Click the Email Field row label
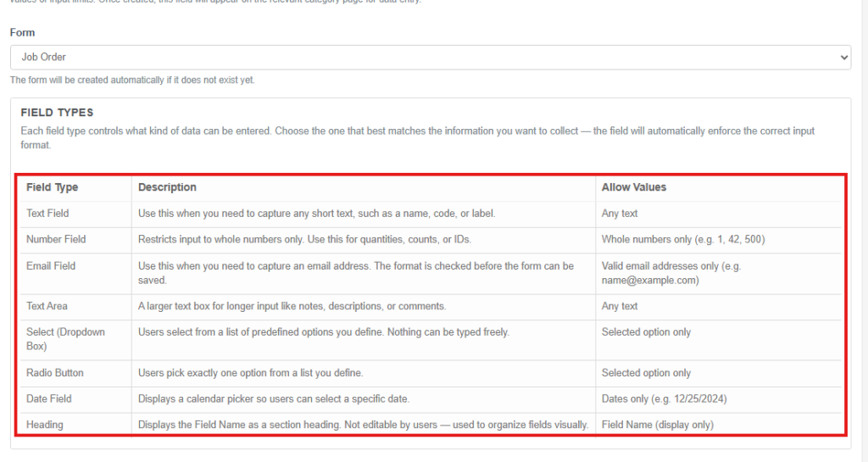This screenshot has height=462, width=868. (x=51, y=265)
